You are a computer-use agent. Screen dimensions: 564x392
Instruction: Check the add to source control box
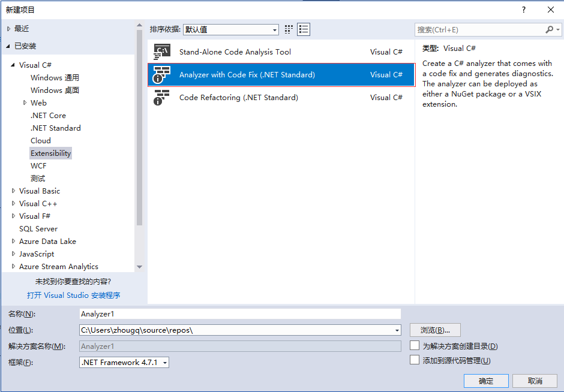point(415,360)
